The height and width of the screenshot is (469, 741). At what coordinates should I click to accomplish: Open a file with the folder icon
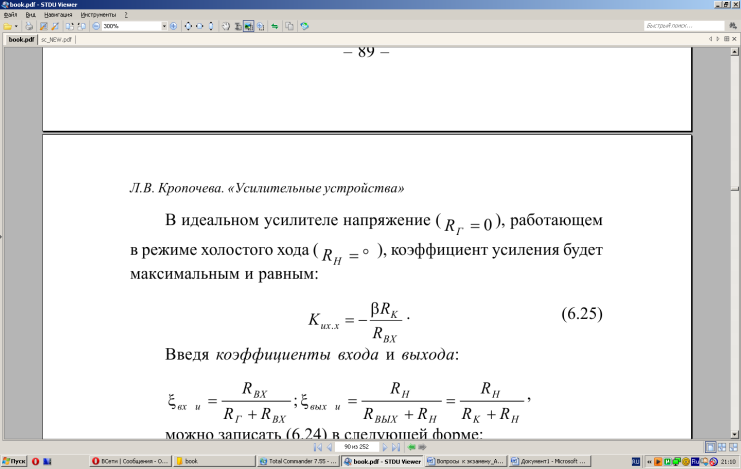7,26
